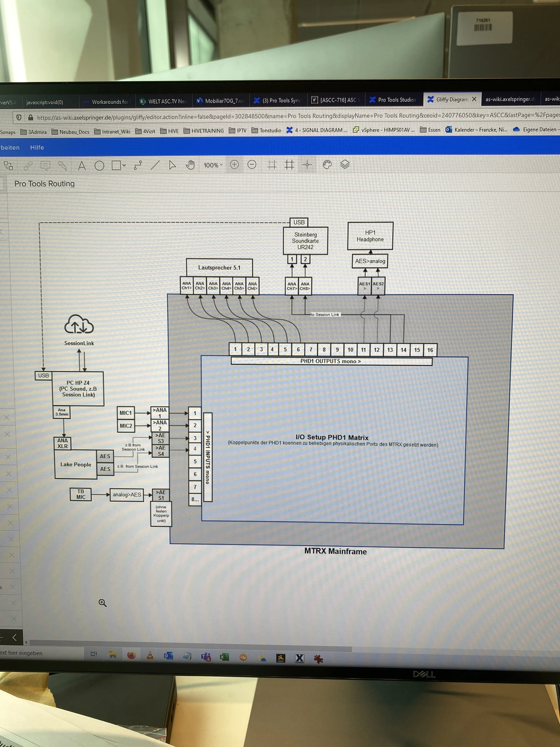Open the Layers panel icon
Image resolution: width=560 pixels, height=747 pixels.
[x=345, y=165]
